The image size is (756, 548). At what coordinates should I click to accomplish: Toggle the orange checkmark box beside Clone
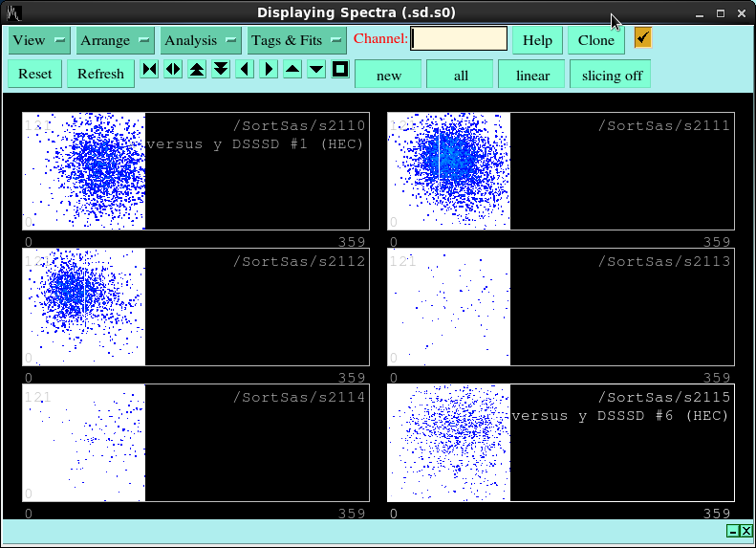(x=642, y=37)
